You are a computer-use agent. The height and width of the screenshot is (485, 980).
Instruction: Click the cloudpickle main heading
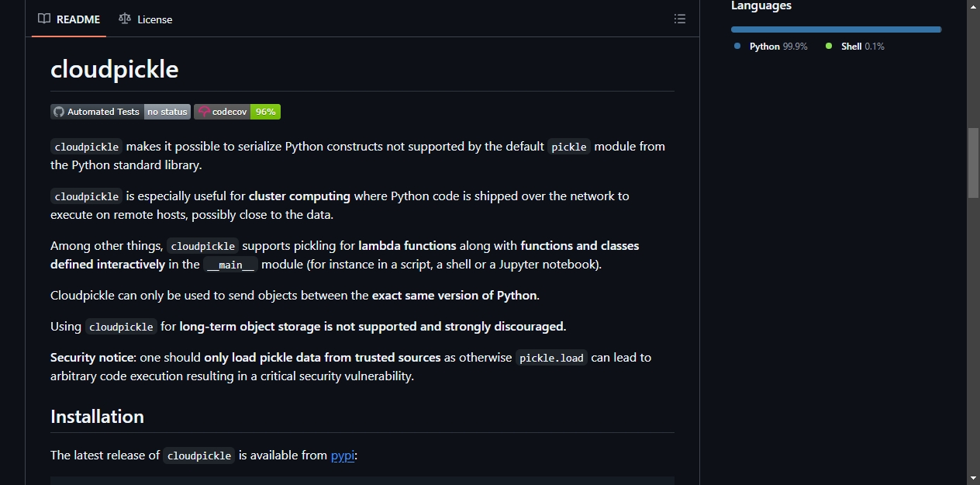(115, 69)
